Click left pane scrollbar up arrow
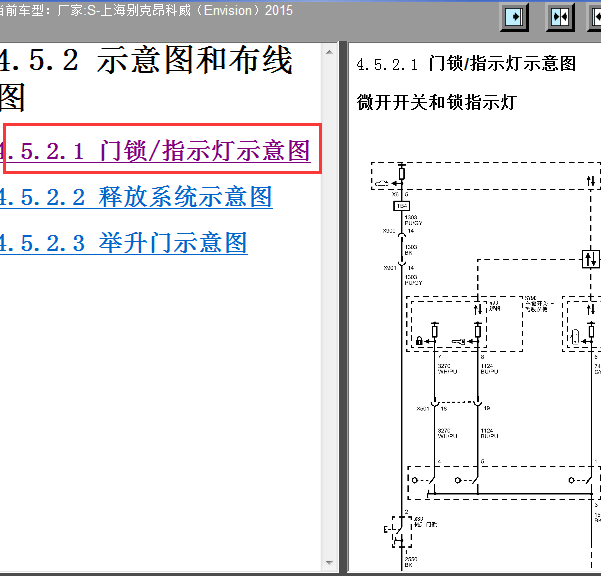The height and width of the screenshot is (576, 601). 329,52
